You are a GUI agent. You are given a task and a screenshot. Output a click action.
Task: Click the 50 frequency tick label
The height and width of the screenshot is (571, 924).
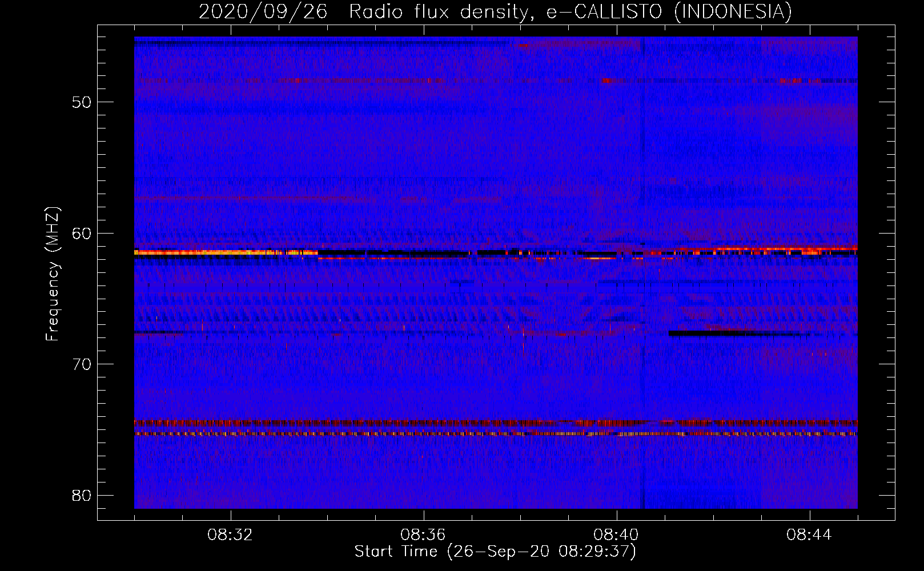click(x=82, y=102)
